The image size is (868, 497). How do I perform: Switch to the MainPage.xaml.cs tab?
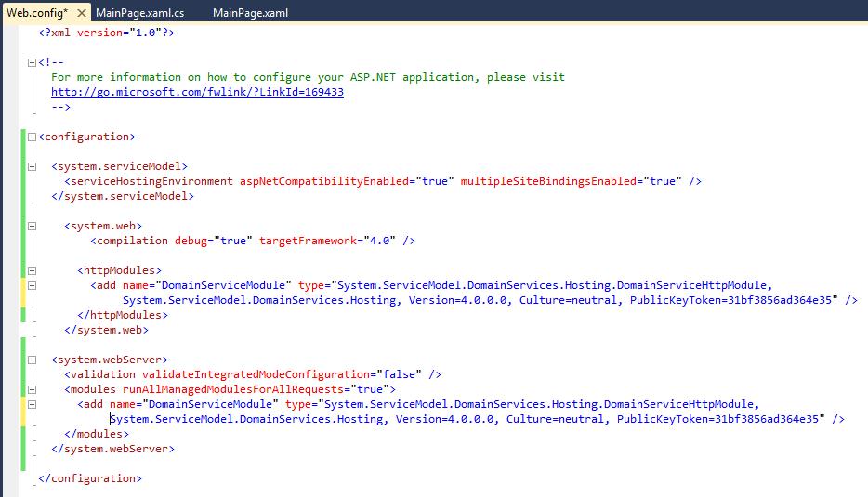(140, 11)
